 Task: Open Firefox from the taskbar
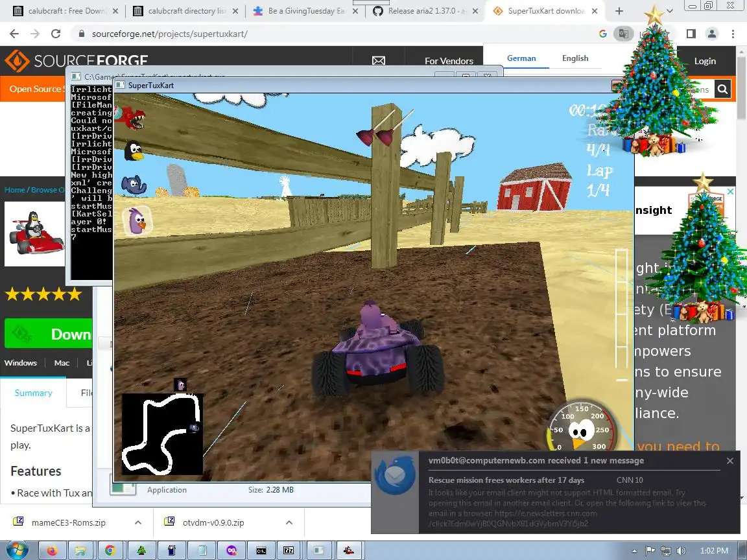[x=52, y=550]
